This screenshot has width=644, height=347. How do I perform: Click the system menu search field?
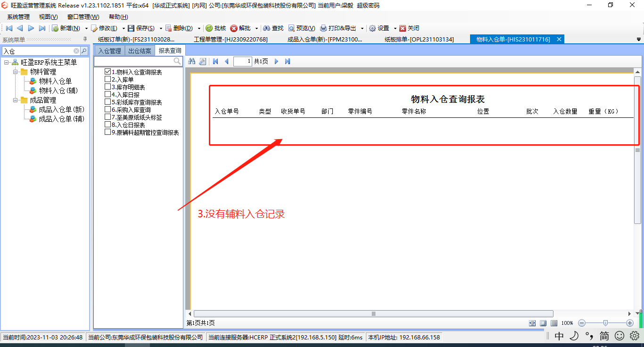[38, 51]
